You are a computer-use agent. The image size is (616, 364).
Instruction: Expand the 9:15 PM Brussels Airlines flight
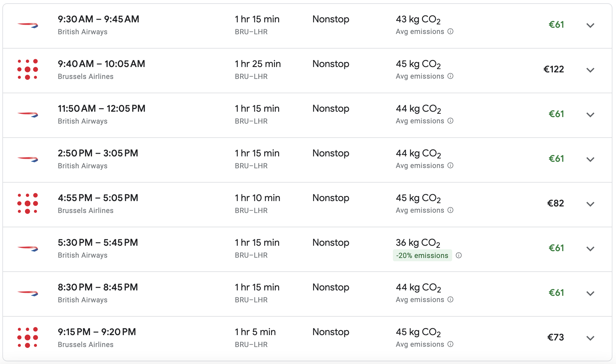tap(590, 338)
